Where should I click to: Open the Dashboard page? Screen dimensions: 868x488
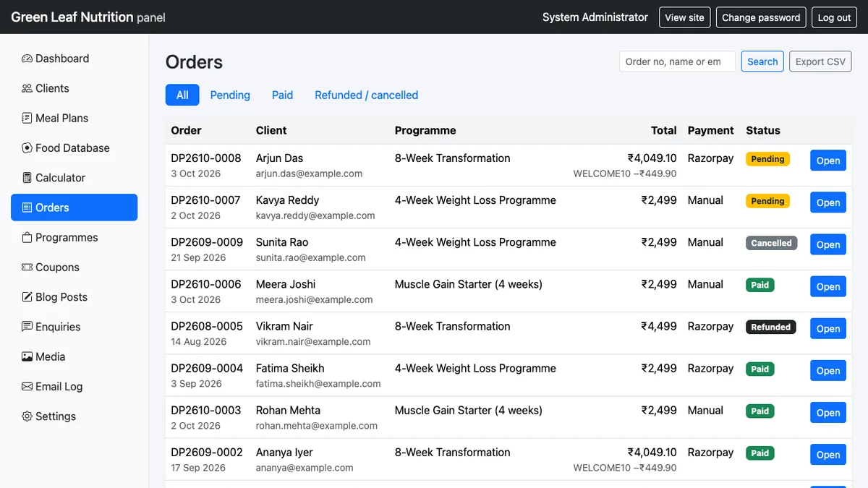[x=74, y=59]
